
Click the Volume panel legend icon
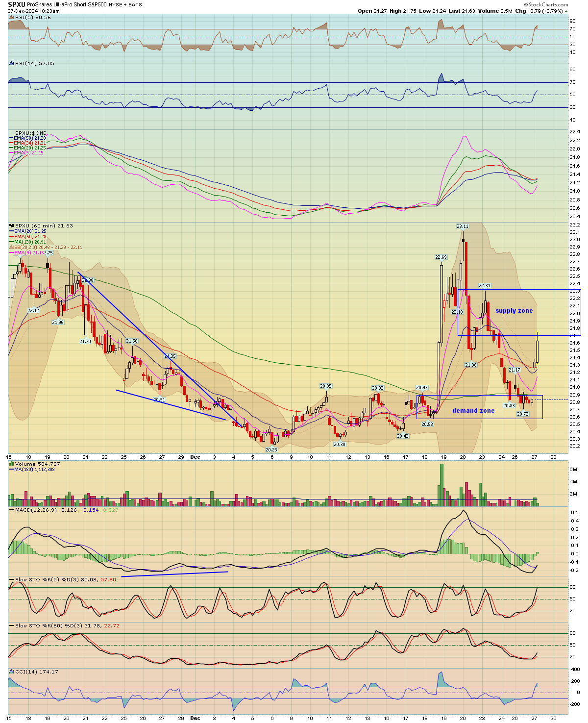click(12, 464)
